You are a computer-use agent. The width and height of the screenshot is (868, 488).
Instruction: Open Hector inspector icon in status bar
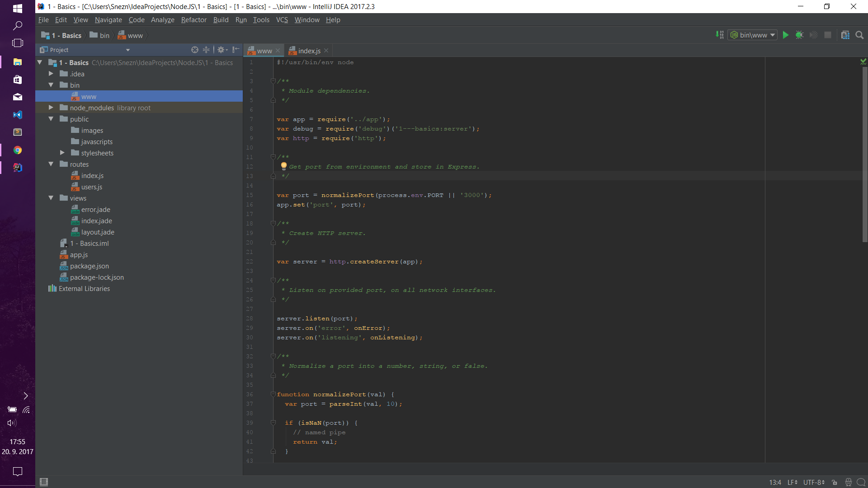(x=848, y=483)
